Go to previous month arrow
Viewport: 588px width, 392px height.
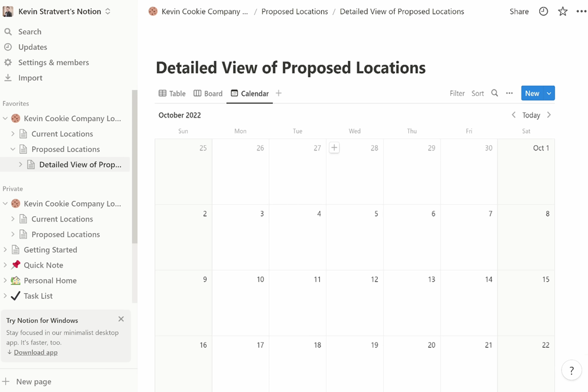(x=513, y=115)
